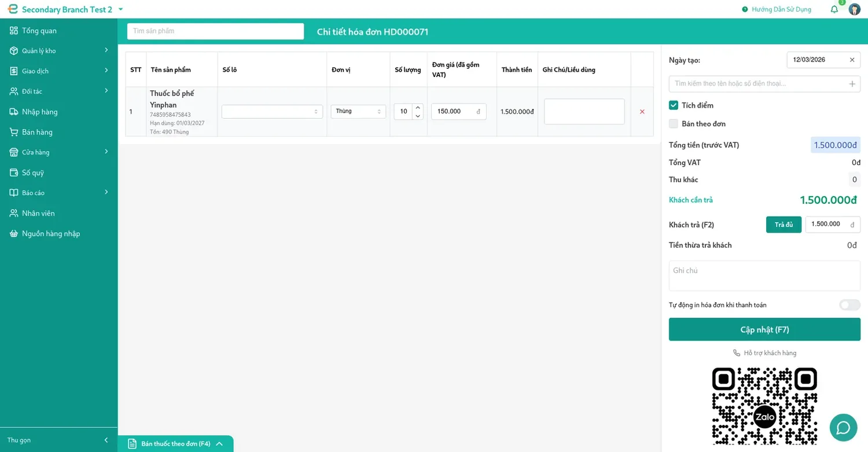The width and height of the screenshot is (868, 452).
Task: Open the user avatar profile
Action: click(x=854, y=9)
